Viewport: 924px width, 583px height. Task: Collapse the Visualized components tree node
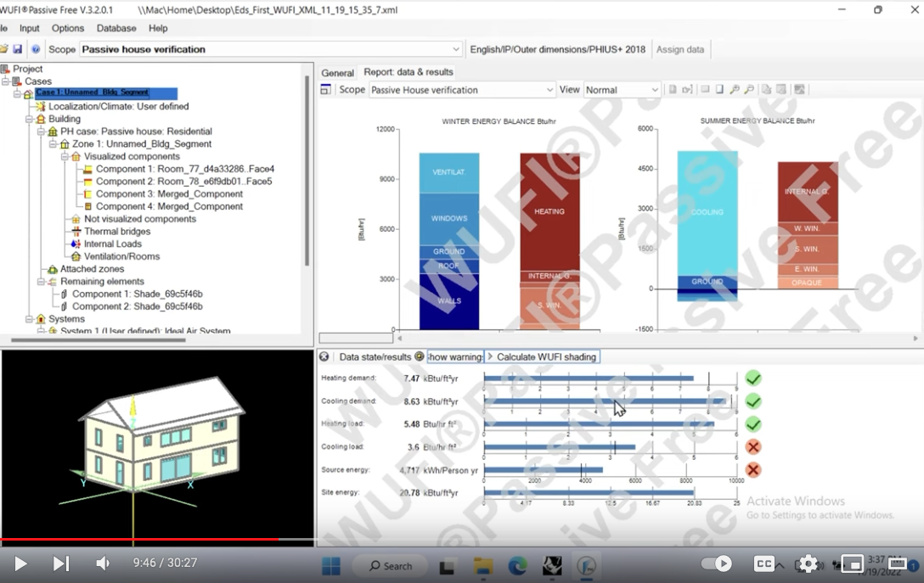(x=65, y=156)
